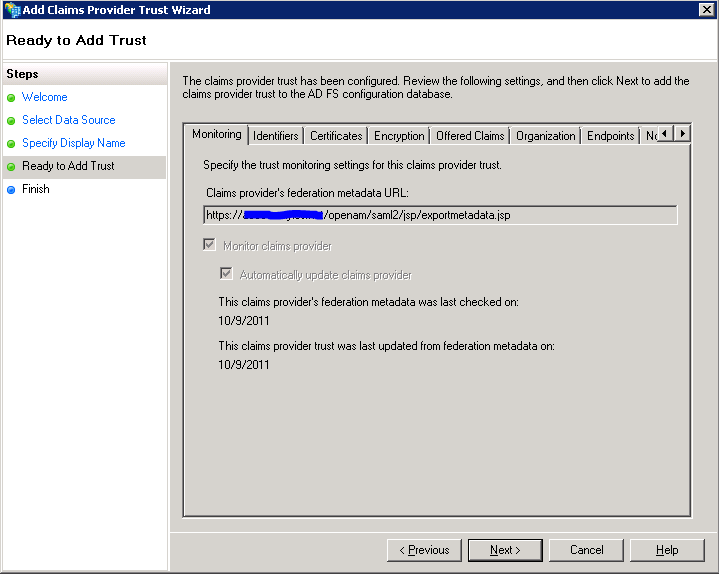Switch to the Identifiers tab

pyautogui.click(x=275, y=136)
